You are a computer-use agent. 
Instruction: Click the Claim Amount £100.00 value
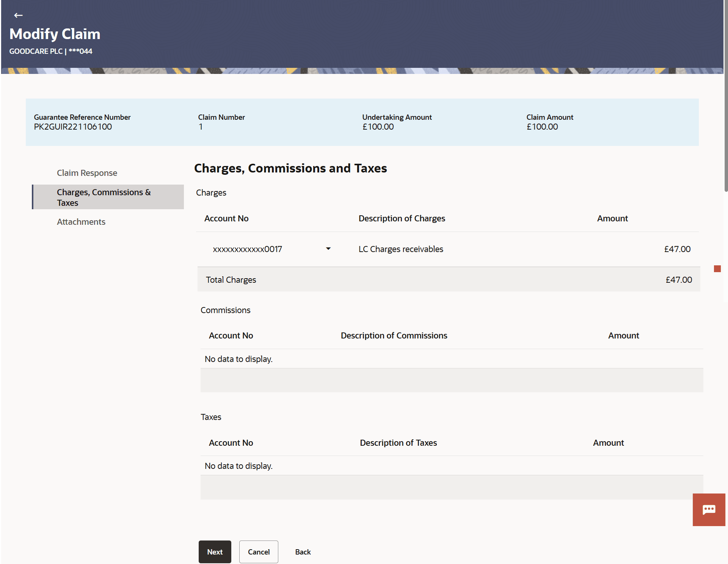[542, 127]
